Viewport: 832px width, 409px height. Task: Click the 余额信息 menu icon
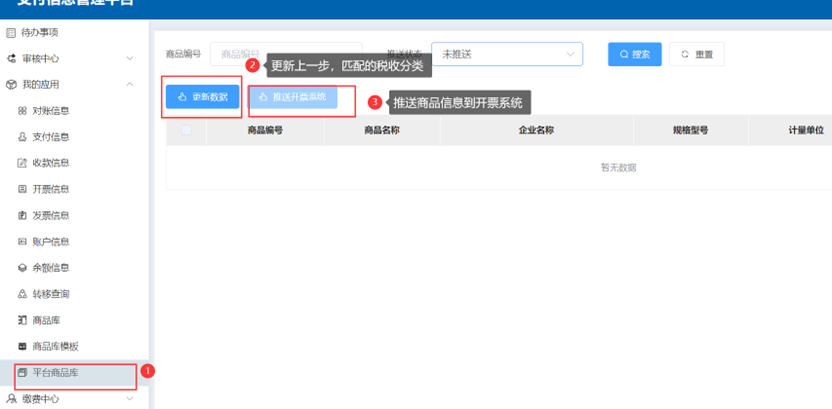click(x=22, y=268)
